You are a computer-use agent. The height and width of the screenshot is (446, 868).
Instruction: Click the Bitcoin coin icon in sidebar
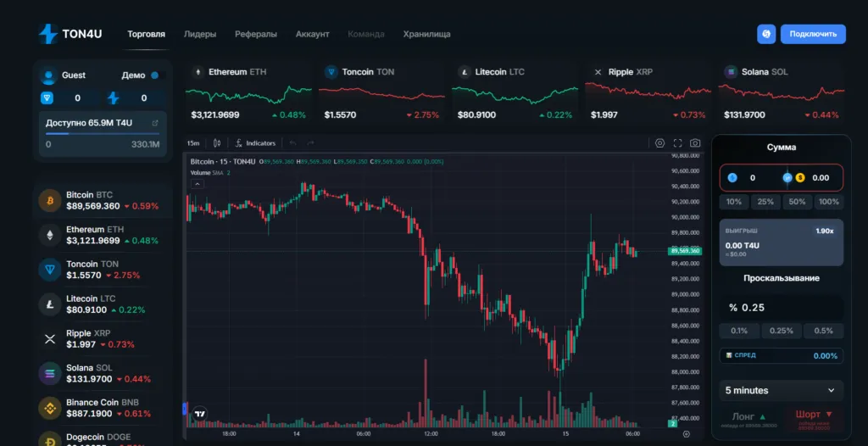[50, 200]
